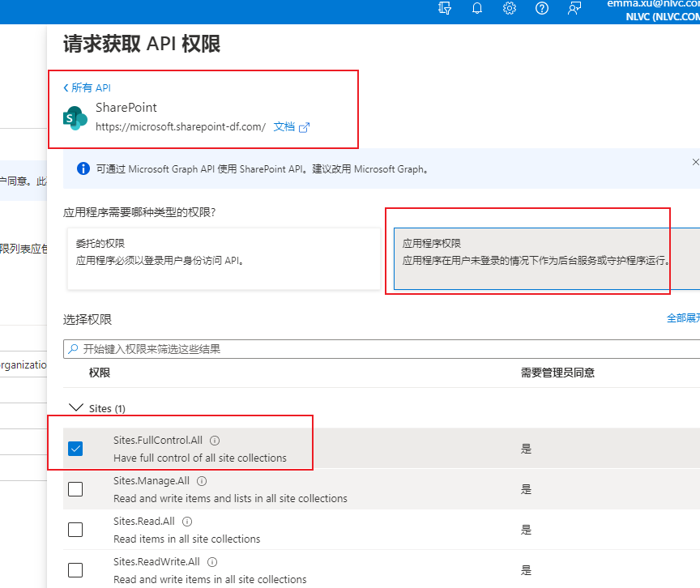
Task: Click the emma.xu account name in header
Action: coord(653,3)
